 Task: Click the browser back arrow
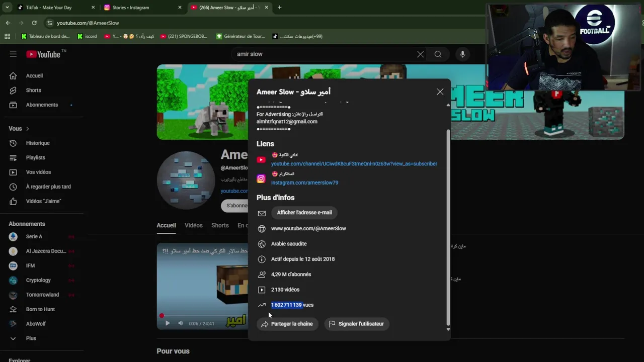point(8,23)
